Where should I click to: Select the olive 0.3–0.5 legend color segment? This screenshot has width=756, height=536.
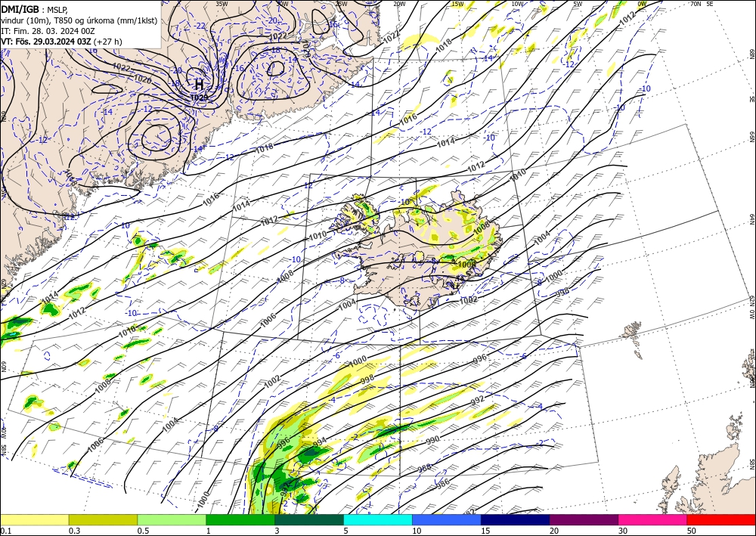pos(103,519)
